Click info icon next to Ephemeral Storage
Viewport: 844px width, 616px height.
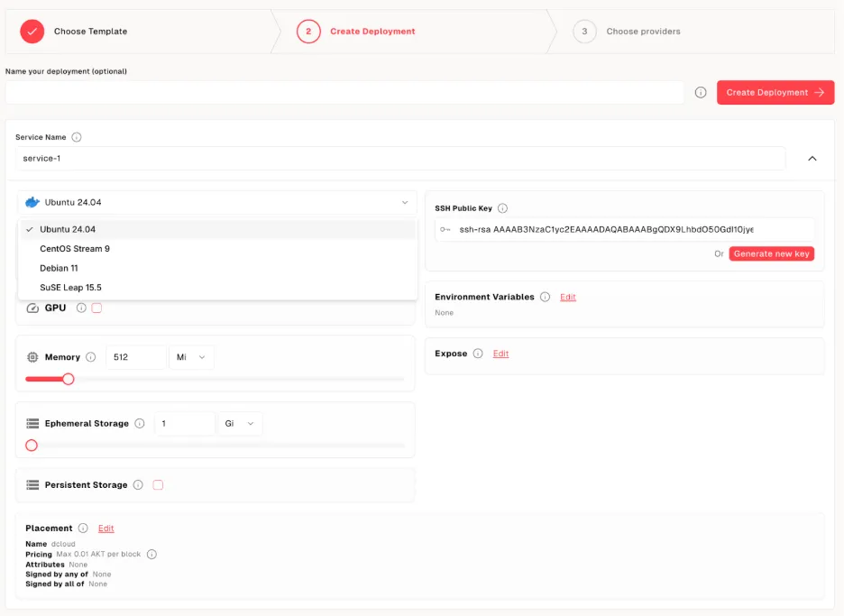click(139, 424)
